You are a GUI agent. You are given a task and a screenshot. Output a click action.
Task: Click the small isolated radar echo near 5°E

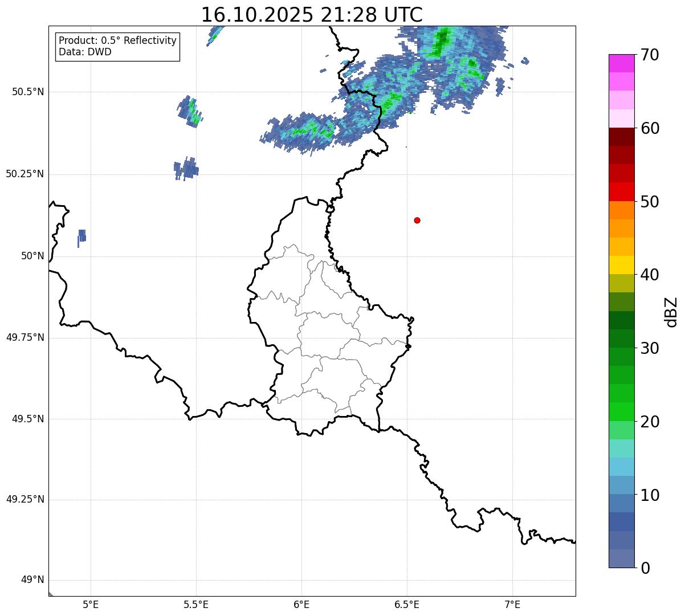coord(81,237)
